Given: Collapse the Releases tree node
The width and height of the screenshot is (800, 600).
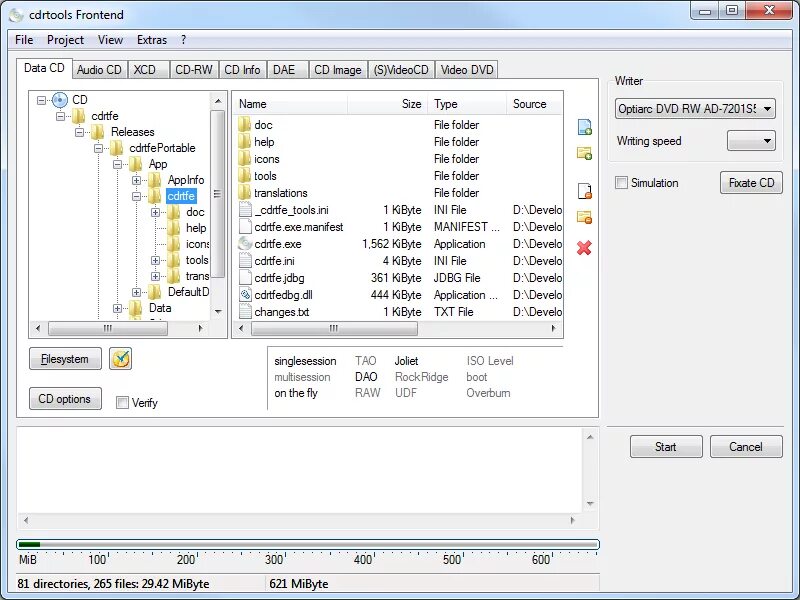Looking at the screenshot, I should [79, 132].
